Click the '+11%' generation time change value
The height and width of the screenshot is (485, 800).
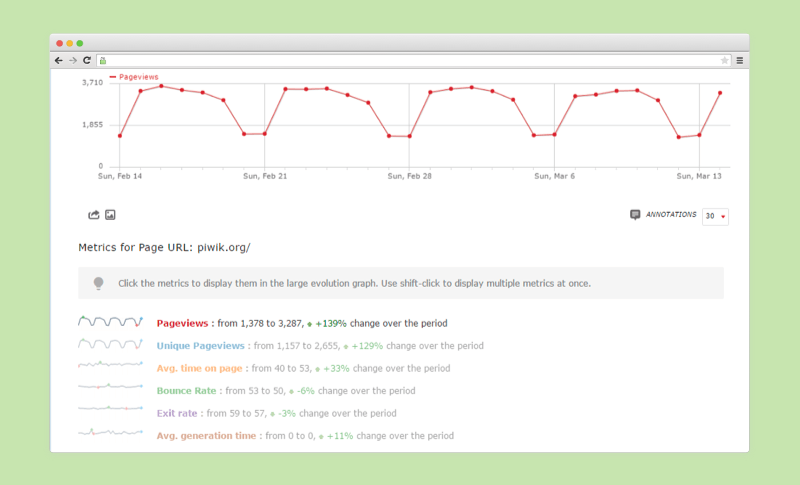(x=340, y=436)
